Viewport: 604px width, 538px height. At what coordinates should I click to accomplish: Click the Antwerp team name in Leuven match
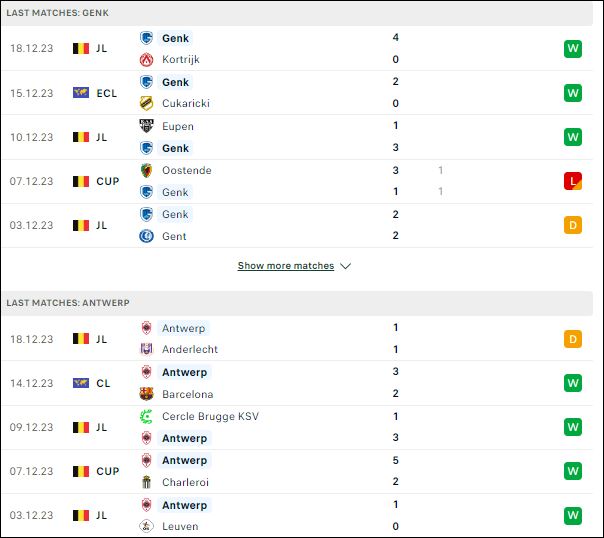[185, 505]
